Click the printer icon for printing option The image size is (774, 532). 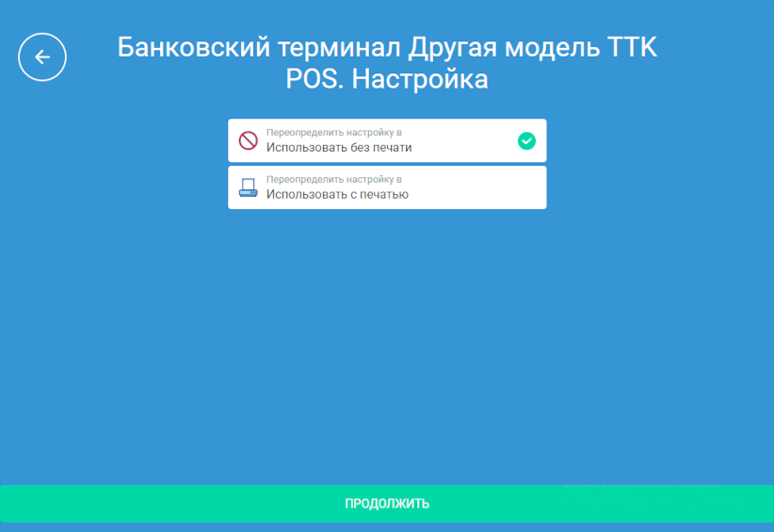pos(249,187)
